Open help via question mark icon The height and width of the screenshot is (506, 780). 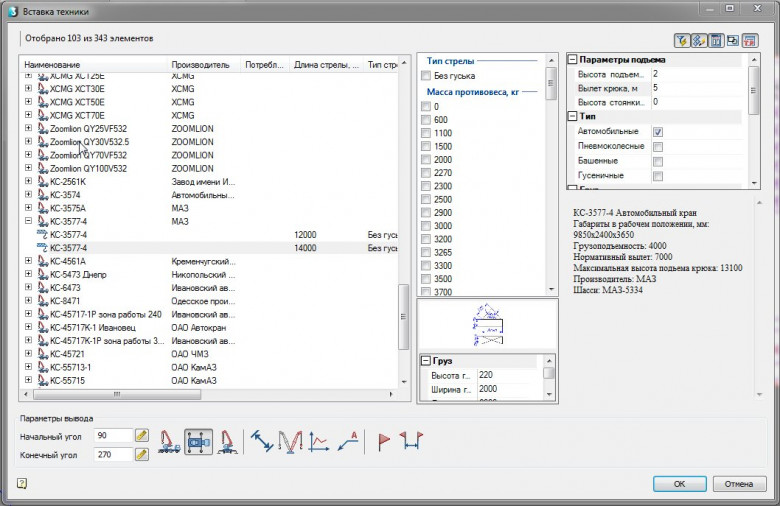(x=22, y=483)
